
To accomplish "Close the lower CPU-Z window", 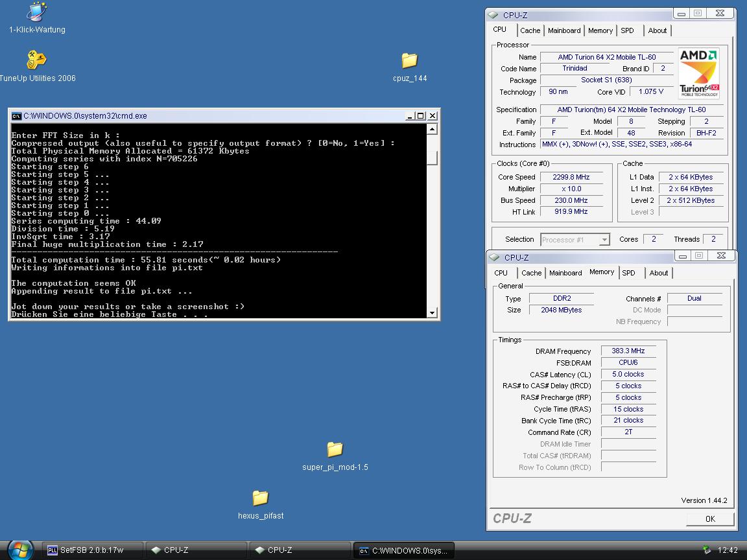I will (x=722, y=256).
